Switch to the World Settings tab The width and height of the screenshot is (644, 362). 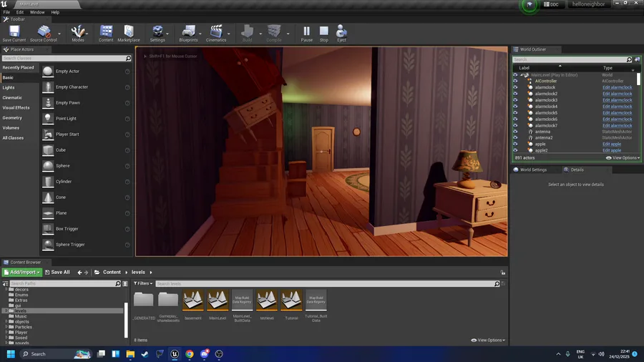532,170
